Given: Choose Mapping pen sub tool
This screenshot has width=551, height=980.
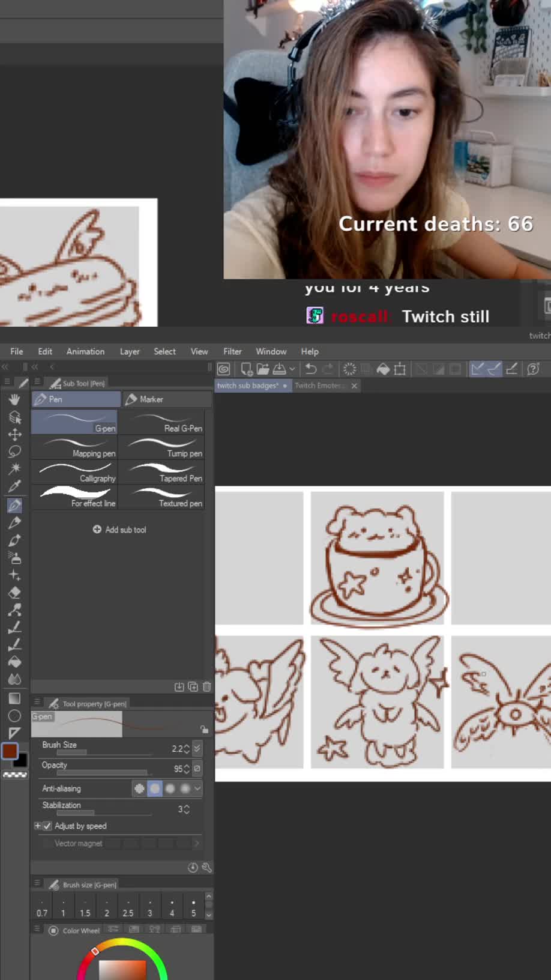Looking at the screenshot, I should point(74,447).
